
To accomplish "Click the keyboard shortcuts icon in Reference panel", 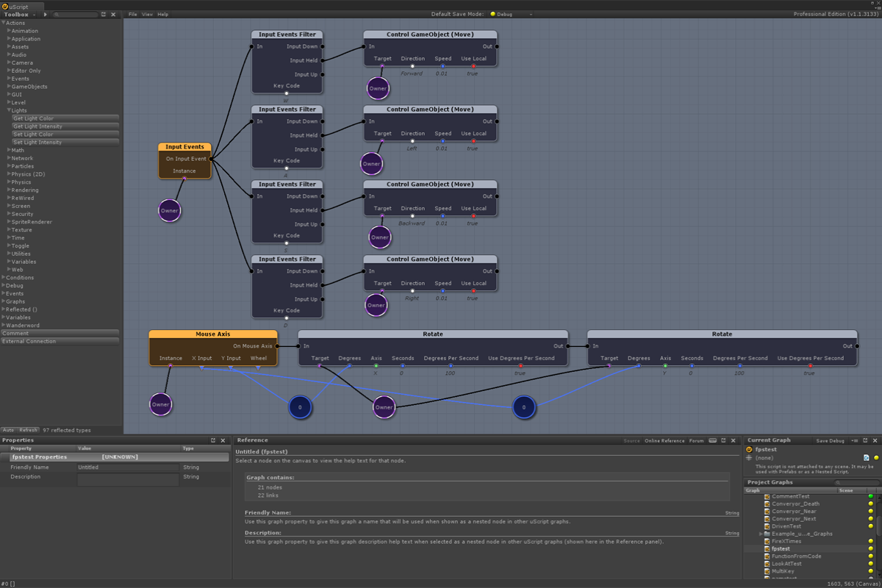I will (711, 441).
